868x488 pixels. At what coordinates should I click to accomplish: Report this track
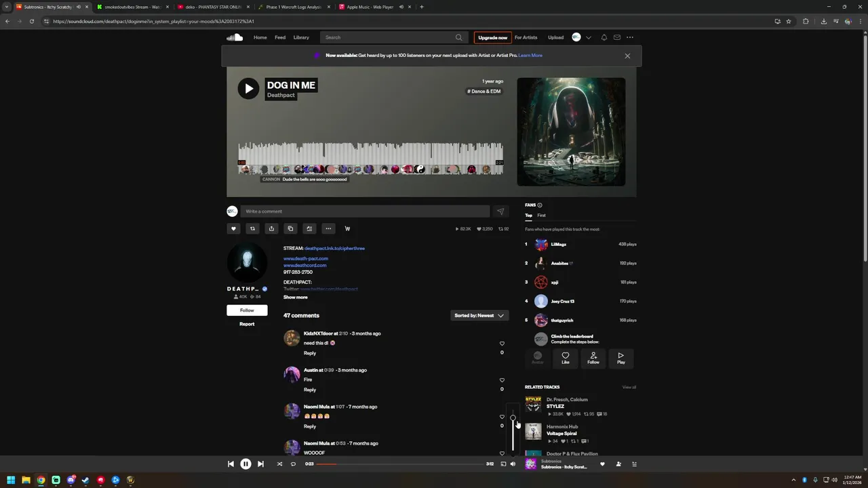coord(247,324)
